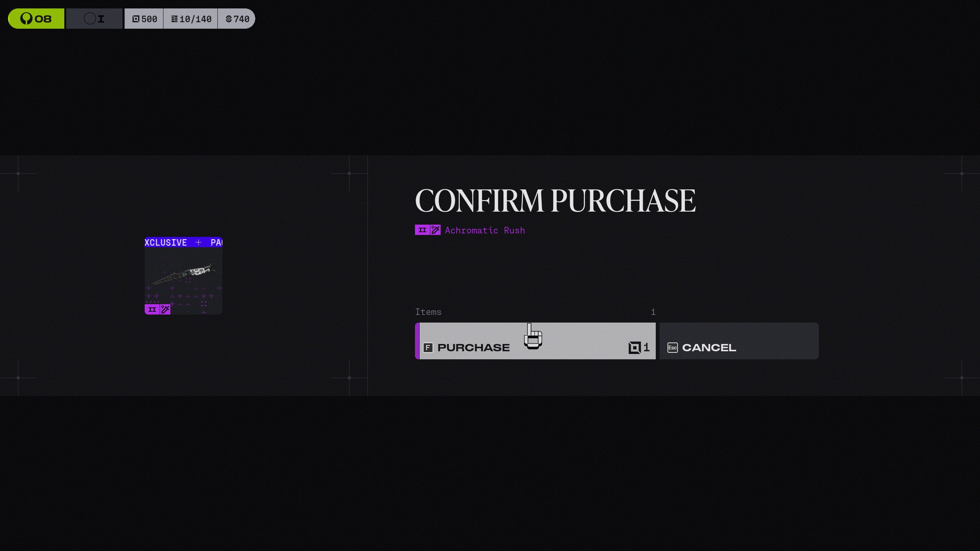Click tier II badge beside Achromatic Rush
This screenshot has height=551, width=980.
coord(422,230)
